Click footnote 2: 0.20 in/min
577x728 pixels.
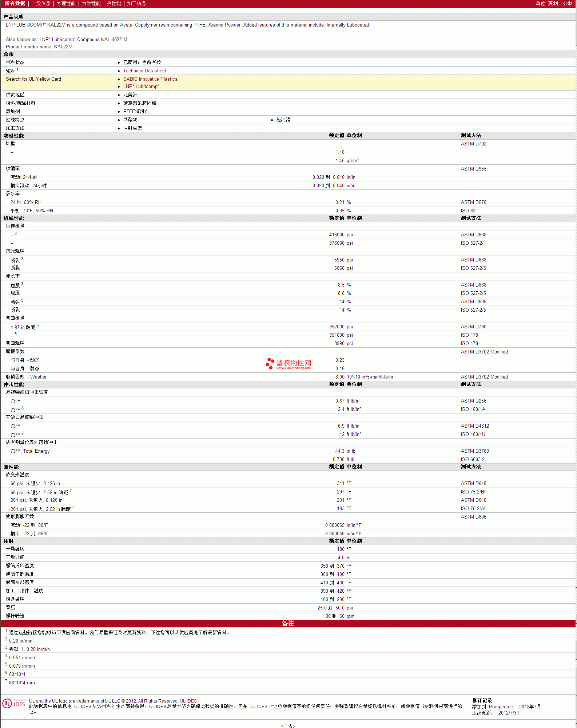coord(19,641)
